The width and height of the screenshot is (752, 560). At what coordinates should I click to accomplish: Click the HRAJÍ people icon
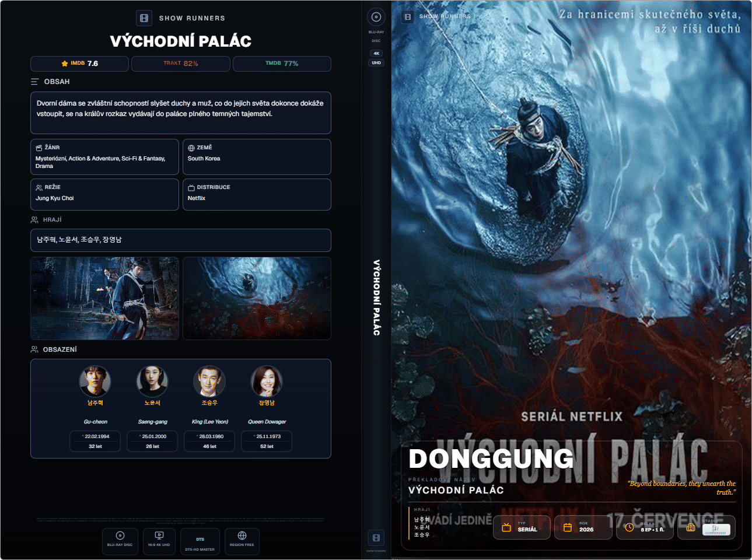(34, 220)
